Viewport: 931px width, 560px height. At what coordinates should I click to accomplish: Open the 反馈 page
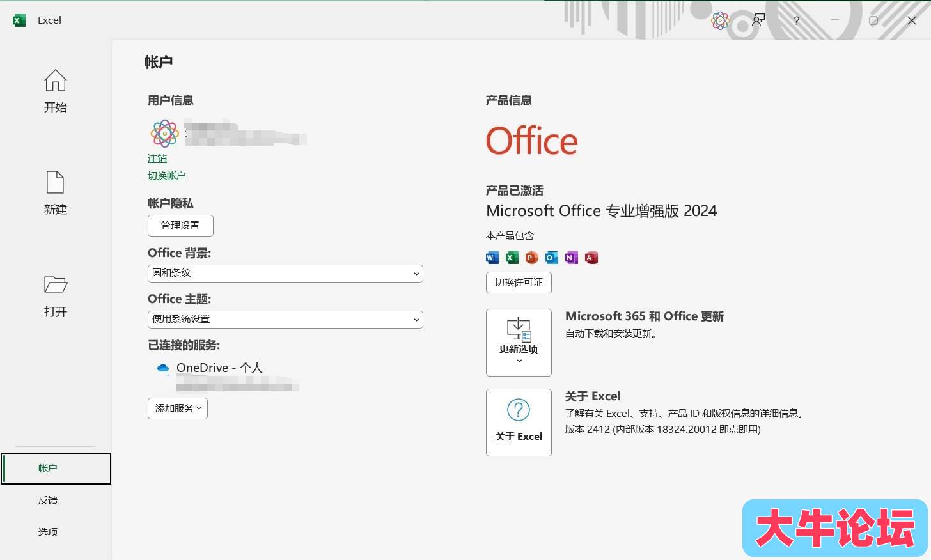click(x=48, y=501)
